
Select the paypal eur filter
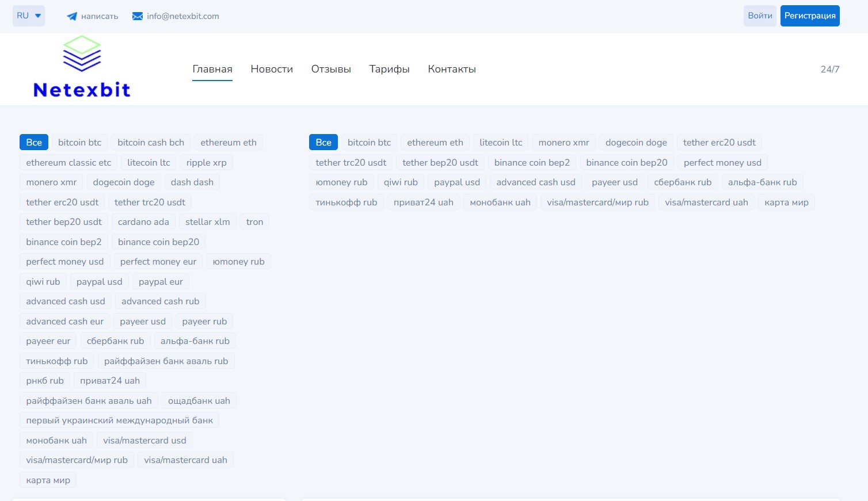coord(161,282)
